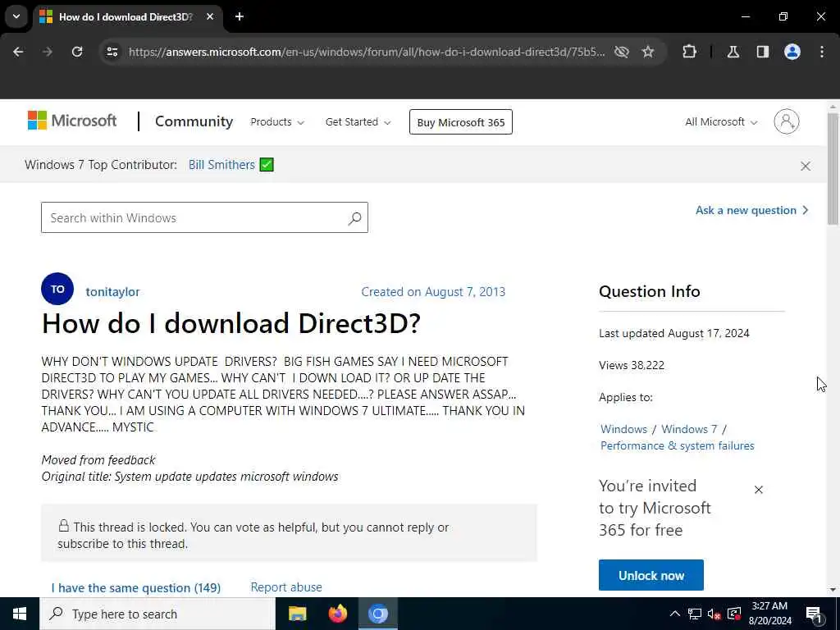Click the address bar URL
The height and width of the screenshot is (630, 840).
click(367, 52)
